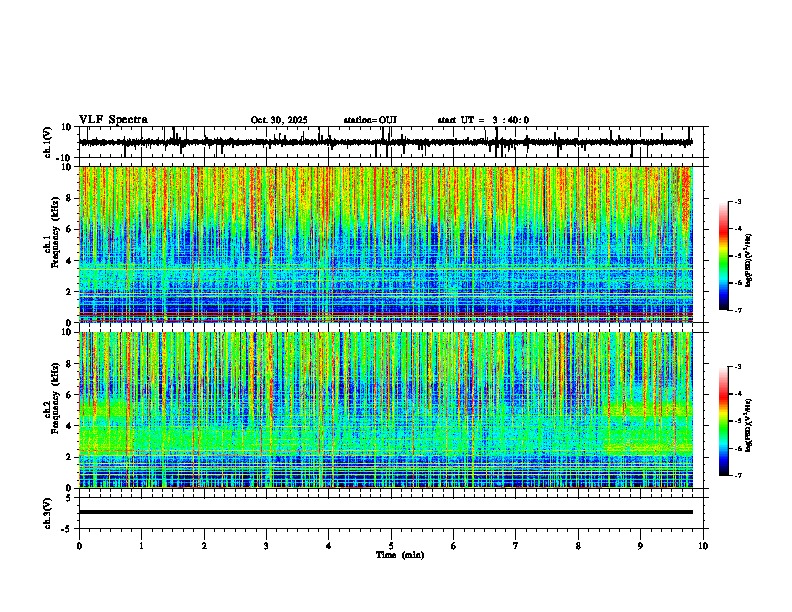This screenshot has width=792, height=612.
Task: Click tick label "2" on the Time axis
Action: click(204, 546)
